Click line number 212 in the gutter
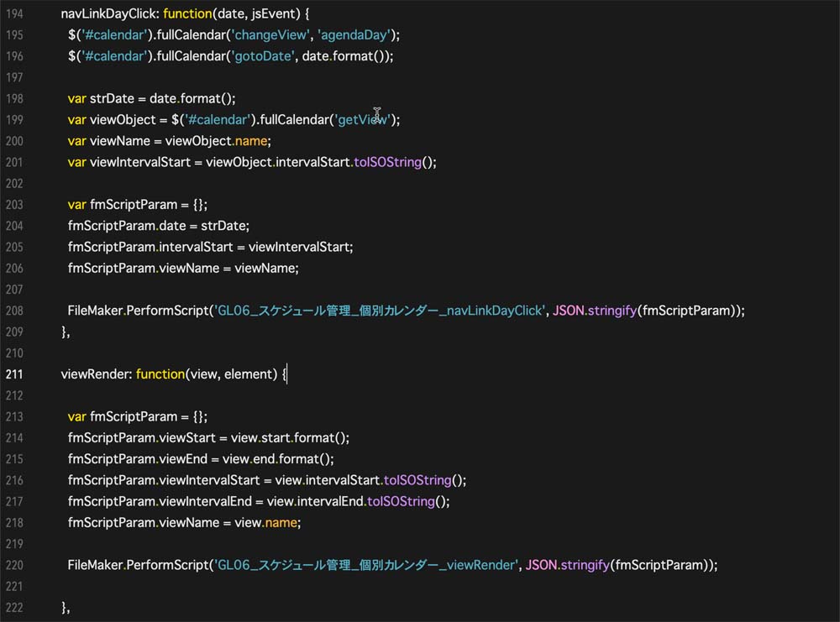Image resolution: width=840 pixels, height=622 pixels. click(x=14, y=395)
